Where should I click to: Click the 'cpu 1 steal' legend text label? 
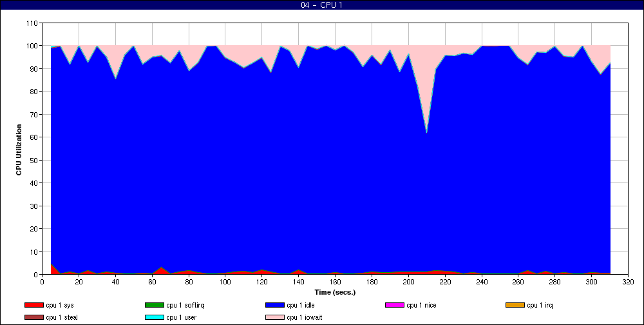coord(62,317)
